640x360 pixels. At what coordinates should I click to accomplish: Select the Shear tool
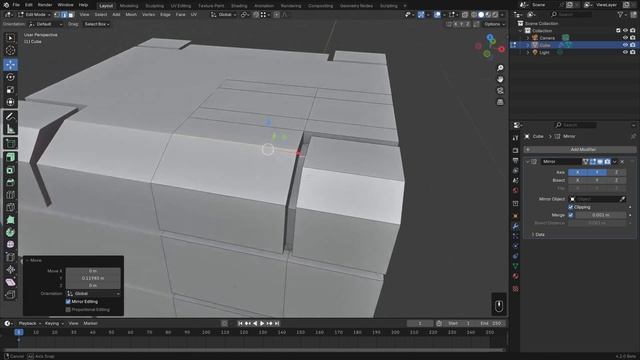click(x=10, y=282)
